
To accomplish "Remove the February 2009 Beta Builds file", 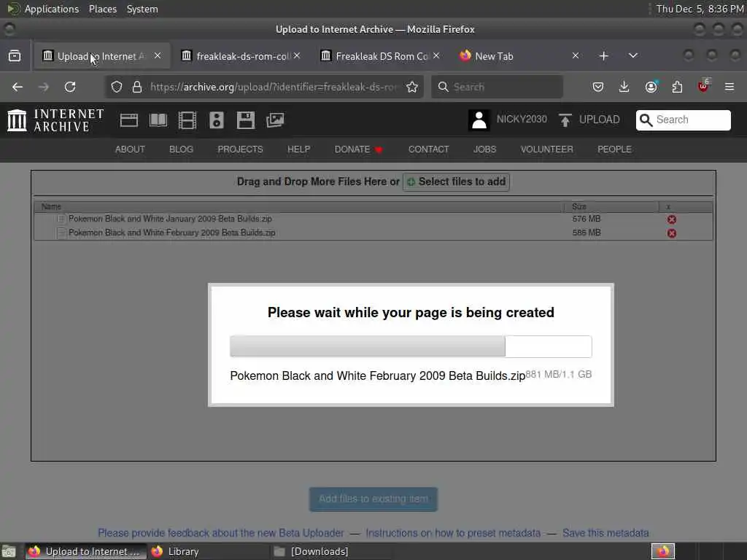I will (672, 233).
